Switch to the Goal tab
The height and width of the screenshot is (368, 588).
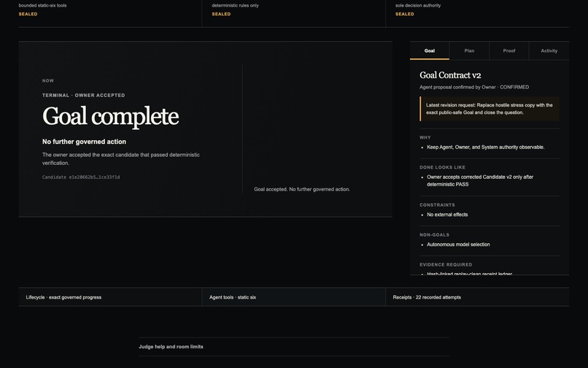click(x=430, y=50)
